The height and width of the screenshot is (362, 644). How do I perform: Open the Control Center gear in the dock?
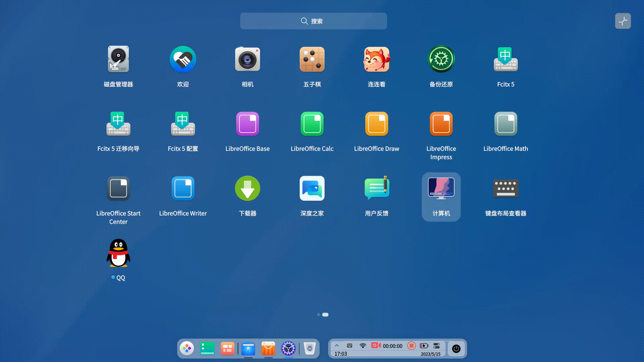pyautogui.click(x=288, y=349)
